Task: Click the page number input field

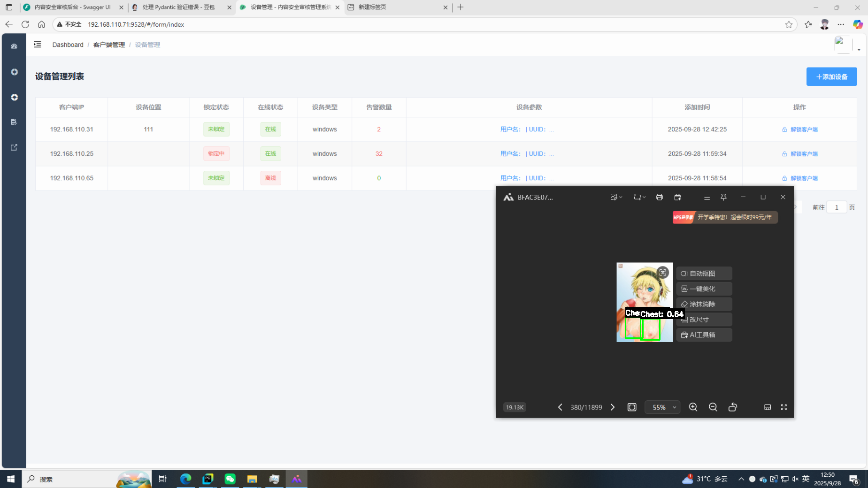Action: pos(836,207)
